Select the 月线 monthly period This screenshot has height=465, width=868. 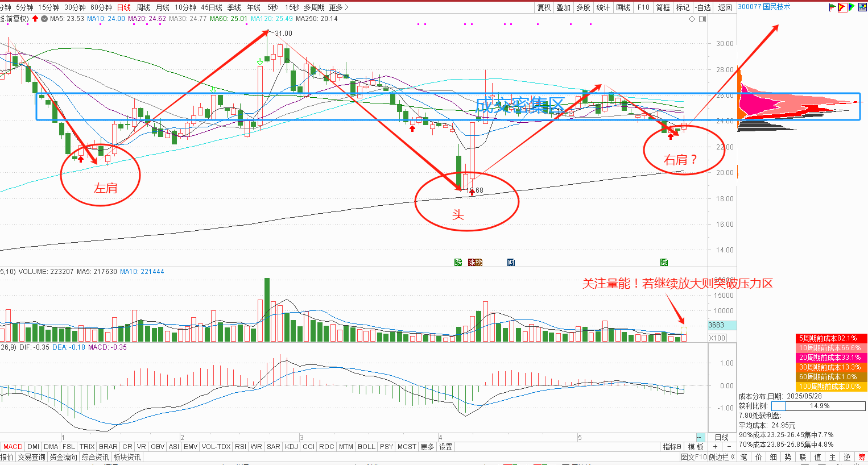click(x=163, y=7)
